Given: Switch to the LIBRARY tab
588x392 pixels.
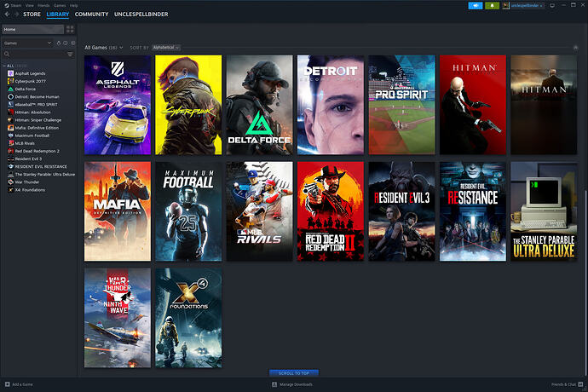Looking at the screenshot, I should [x=58, y=14].
